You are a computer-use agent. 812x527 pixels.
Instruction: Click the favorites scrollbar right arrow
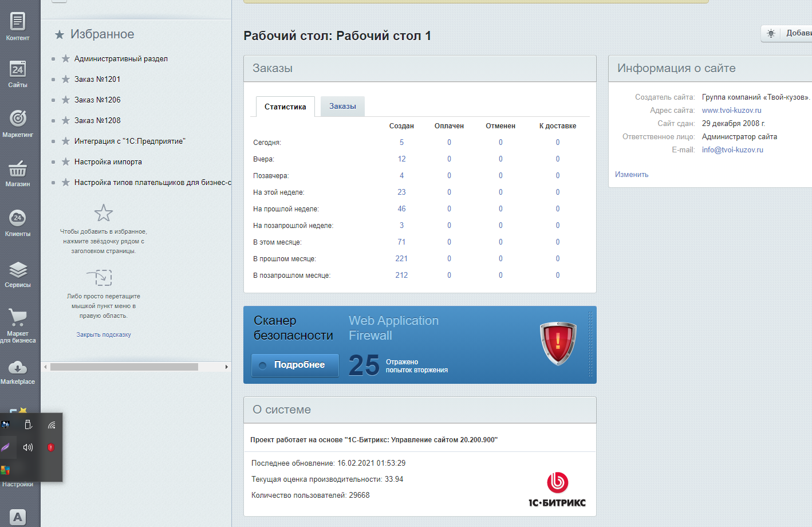[x=227, y=367]
